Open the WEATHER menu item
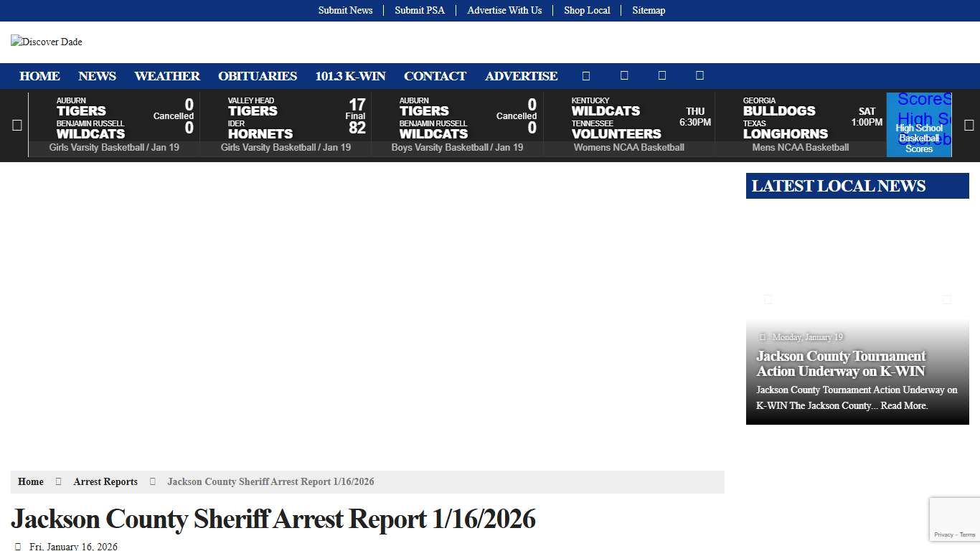Screen dimensions: 980x551 (x=166, y=76)
